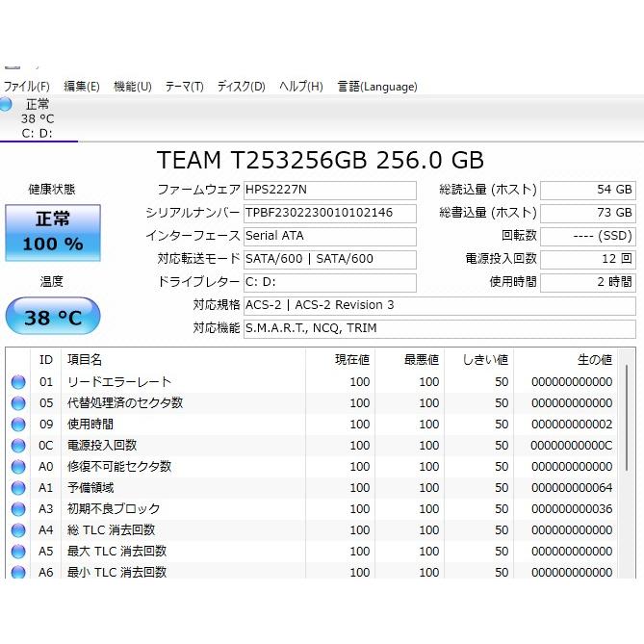The image size is (644, 644).
Task: Open the ヘルプ(H) menu
Action: pos(301,87)
